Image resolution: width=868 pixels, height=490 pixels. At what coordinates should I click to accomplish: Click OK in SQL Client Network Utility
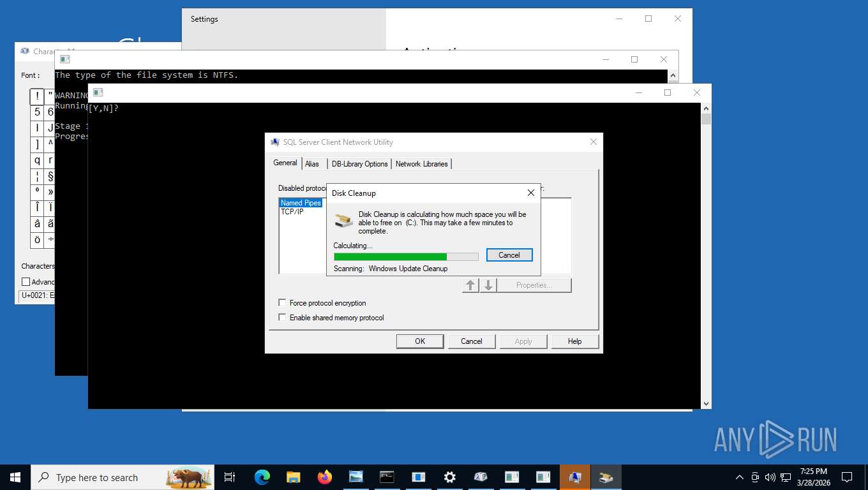(420, 341)
